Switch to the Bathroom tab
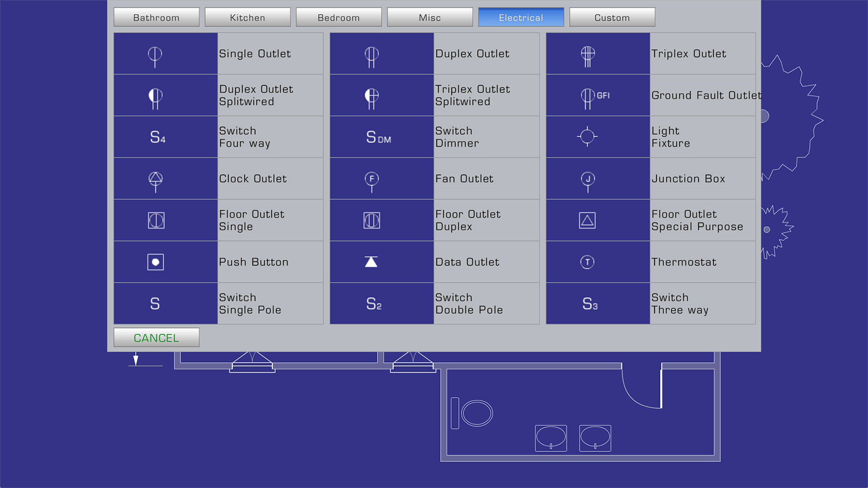 [x=156, y=18]
